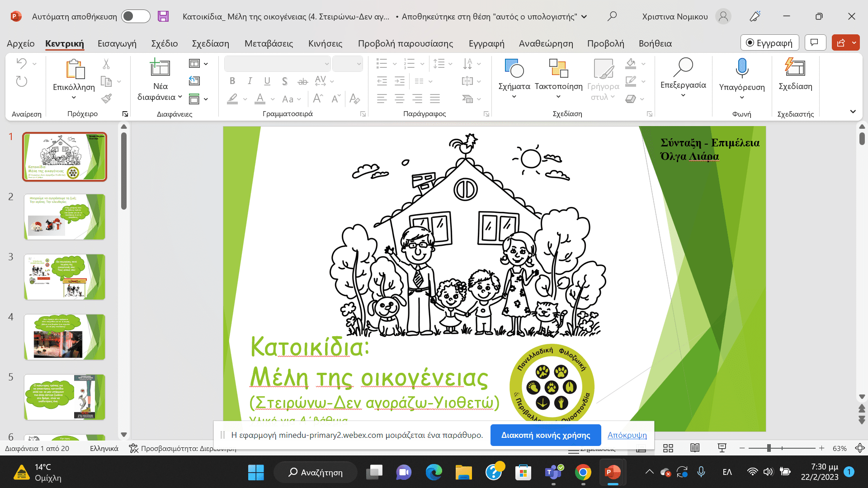The image size is (868, 488).
Task: Open the New Slide dropdown arrow
Action: coord(180,97)
